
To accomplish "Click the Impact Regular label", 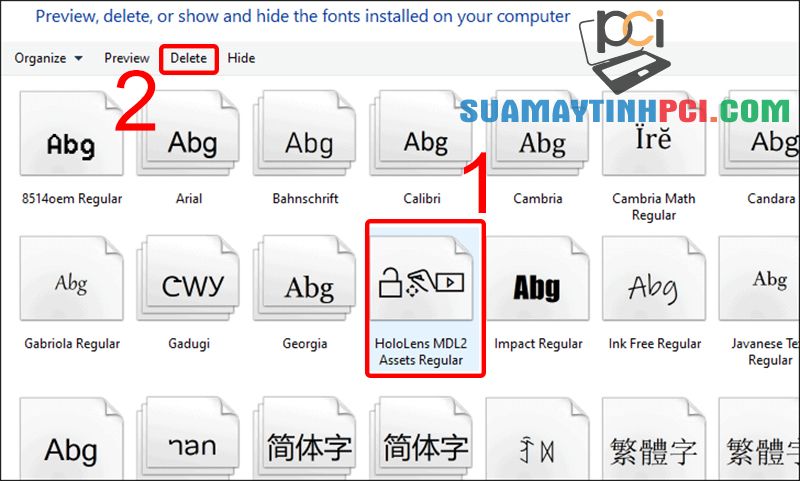I will pyautogui.click(x=538, y=344).
